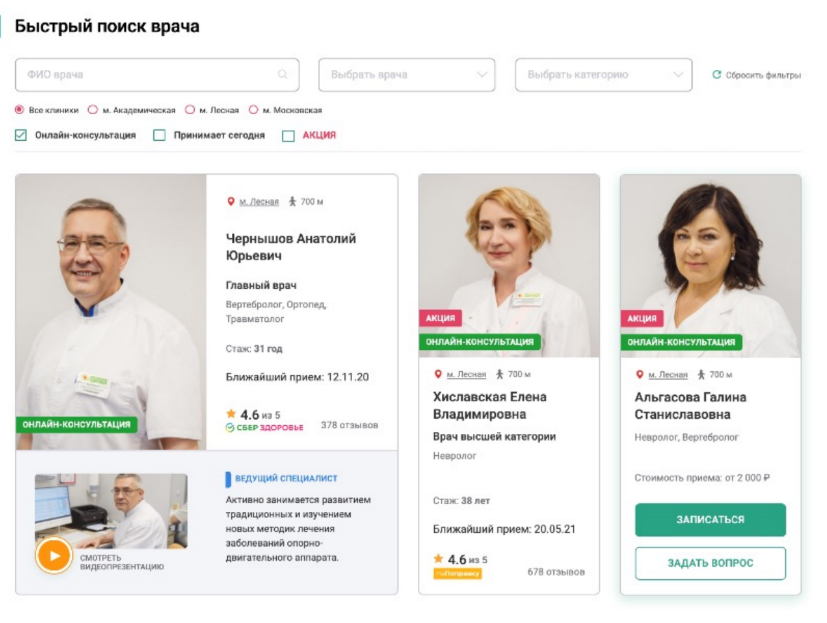Enable the Принимает сегодня checkbox
827x623 pixels.
point(159,135)
